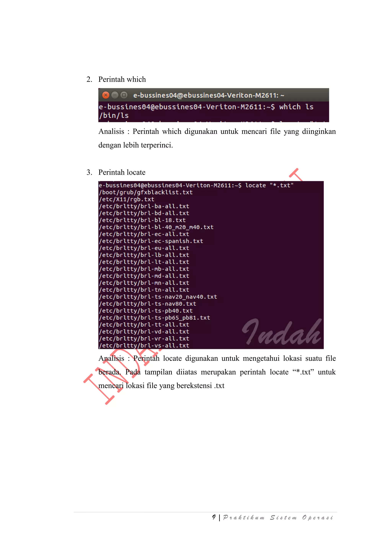This screenshot has height=554, width=392.
Task: Click the red close button of terminal
Action: click(106, 95)
